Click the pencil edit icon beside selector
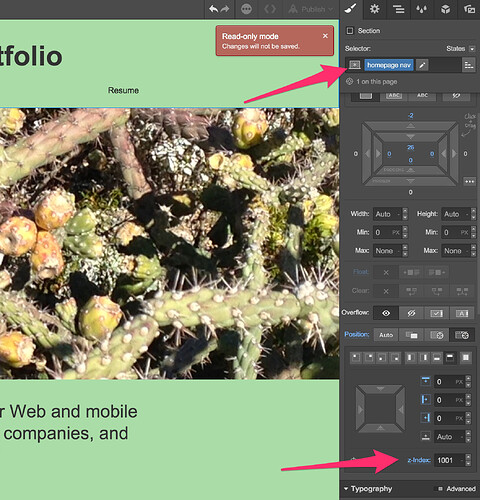Screen dimensions: 480x500 tap(422, 65)
